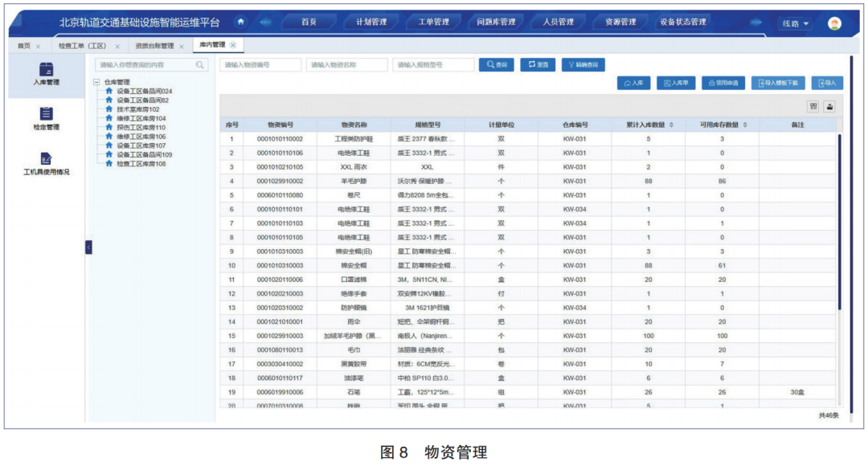Click the magnifier icon in the warehouse search box
This screenshot has width=868, height=466.
point(199,65)
